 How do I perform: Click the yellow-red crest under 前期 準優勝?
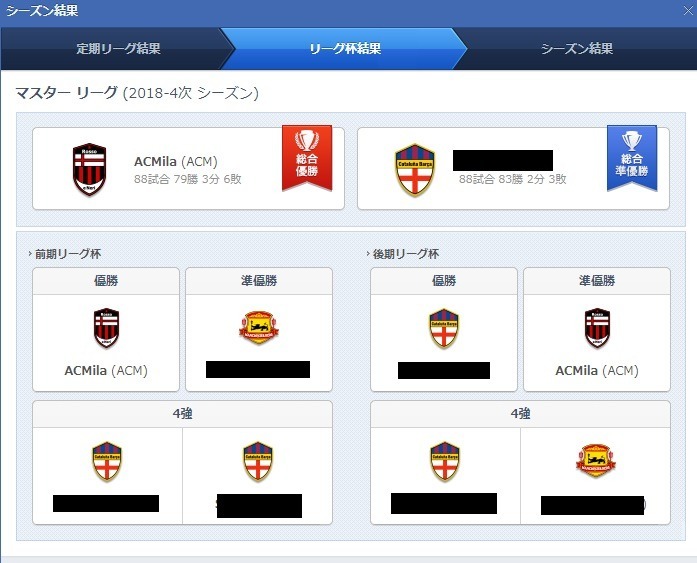click(x=259, y=327)
